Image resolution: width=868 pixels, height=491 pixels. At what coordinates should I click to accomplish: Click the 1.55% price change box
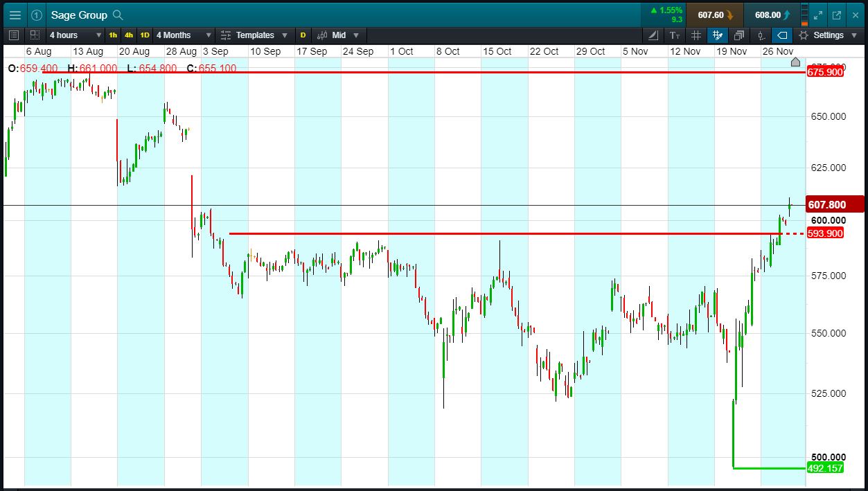click(x=665, y=15)
